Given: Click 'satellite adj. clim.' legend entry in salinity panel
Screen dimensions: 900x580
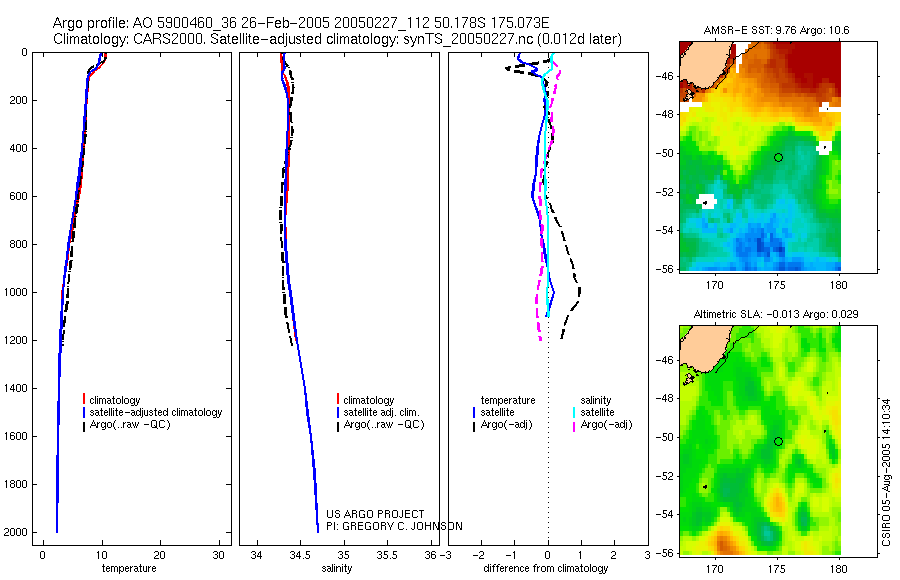Looking at the screenshot, I should tap(382, 412).
